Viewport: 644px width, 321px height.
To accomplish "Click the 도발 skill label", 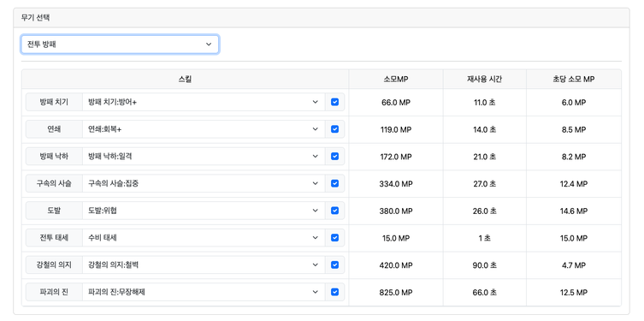I will [54, 211].
